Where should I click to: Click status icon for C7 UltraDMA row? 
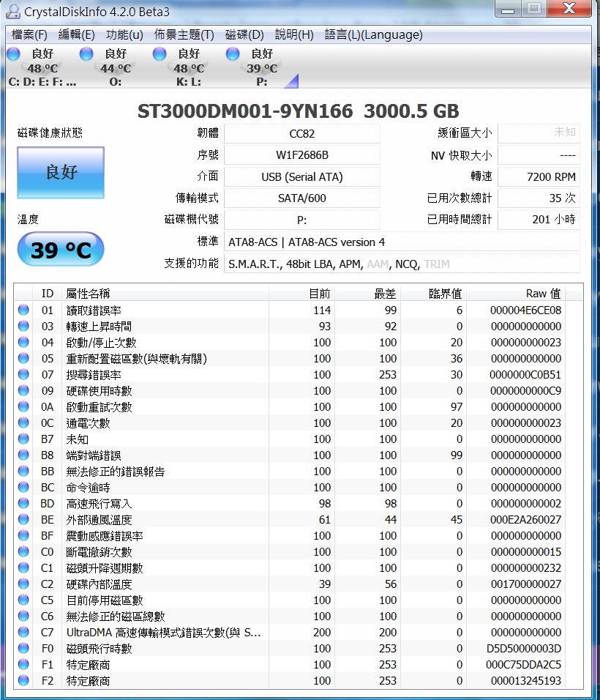pos(23,632)
